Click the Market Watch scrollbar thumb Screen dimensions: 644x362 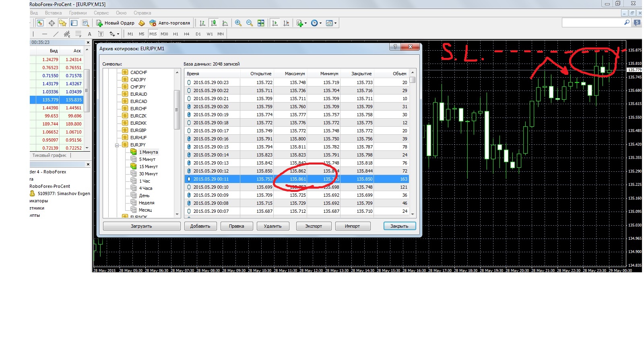tap(87, 90)
